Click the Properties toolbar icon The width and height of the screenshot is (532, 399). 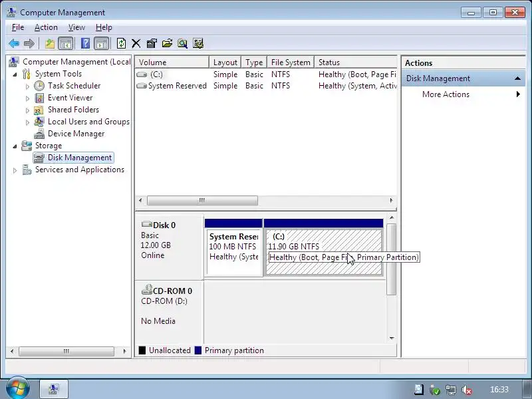tap(152, 43)
